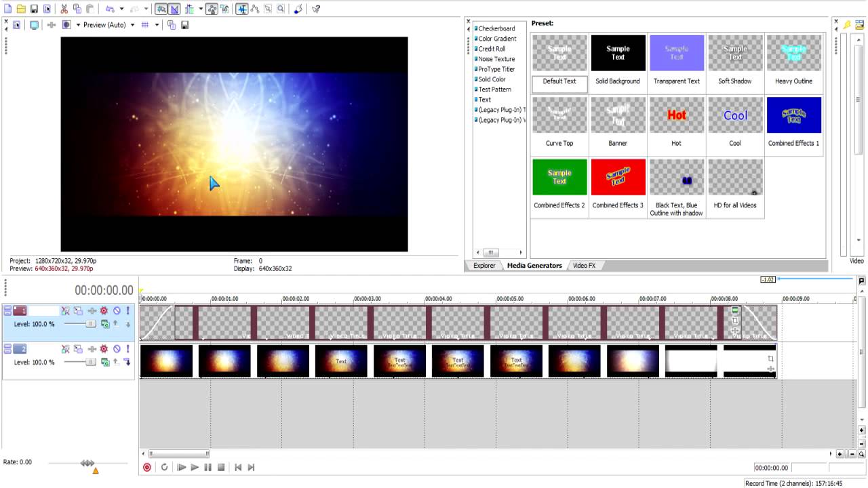This screenshot has width=868, height=488.
Task: Open Track FX on track 2
Action: tap(92, 349)
